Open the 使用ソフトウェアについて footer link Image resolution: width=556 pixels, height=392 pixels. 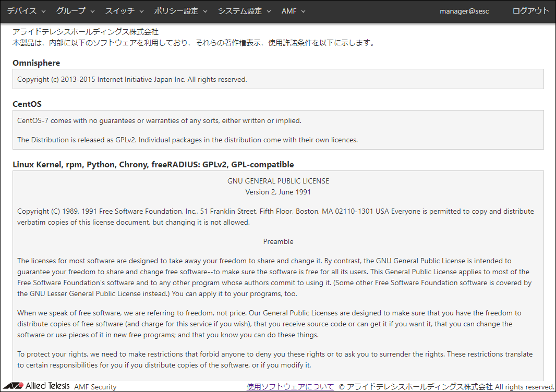[x=290, y=387]
